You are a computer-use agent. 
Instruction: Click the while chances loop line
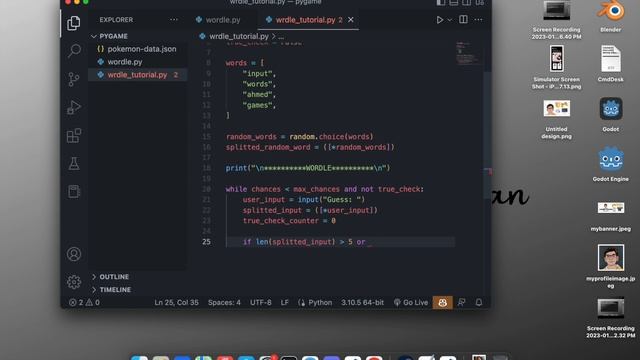pyautogui.click(x=324, y=189)
